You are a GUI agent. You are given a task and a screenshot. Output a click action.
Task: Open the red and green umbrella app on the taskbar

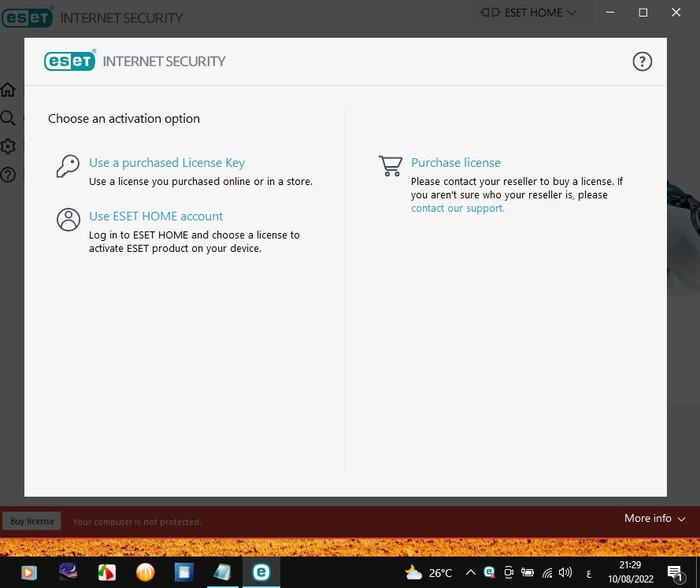tap(107, 572)
